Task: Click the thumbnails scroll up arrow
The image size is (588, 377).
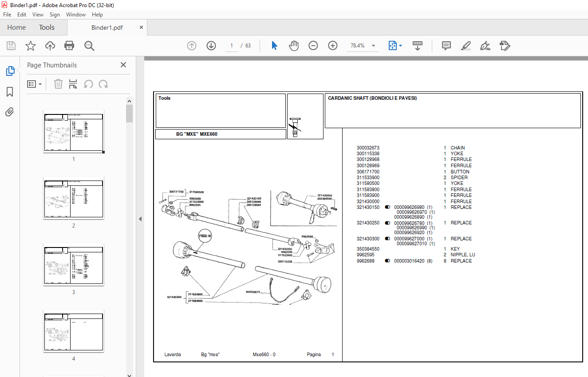Action: pos(129,101)
